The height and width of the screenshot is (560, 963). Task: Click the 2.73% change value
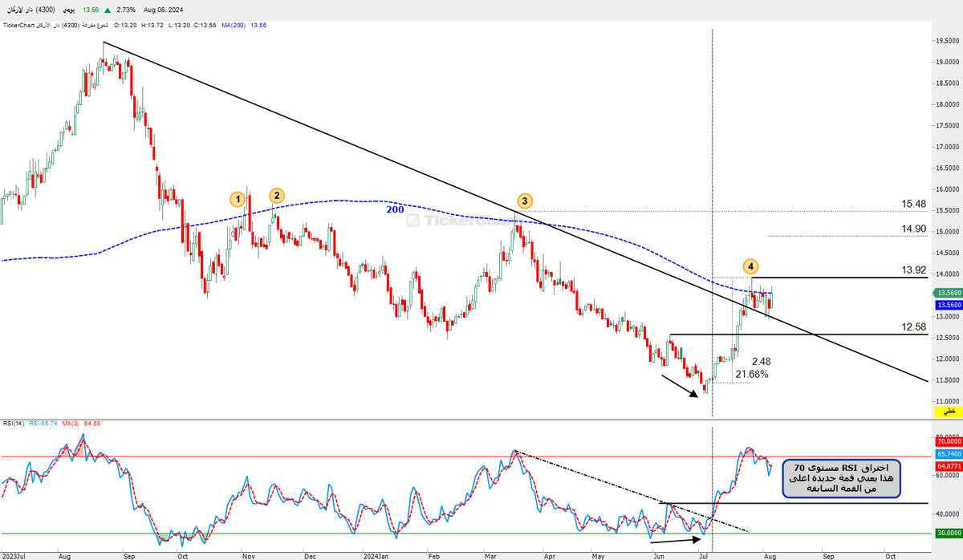click(x=127, y=10)
